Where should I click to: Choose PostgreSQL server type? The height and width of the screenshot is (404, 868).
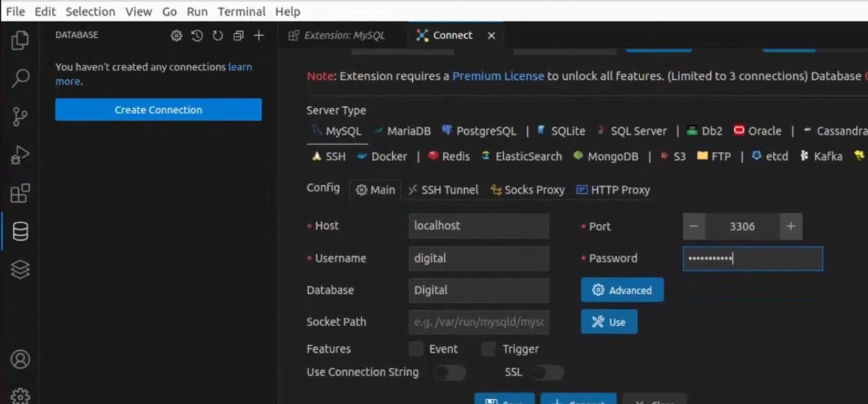point(479,131)
